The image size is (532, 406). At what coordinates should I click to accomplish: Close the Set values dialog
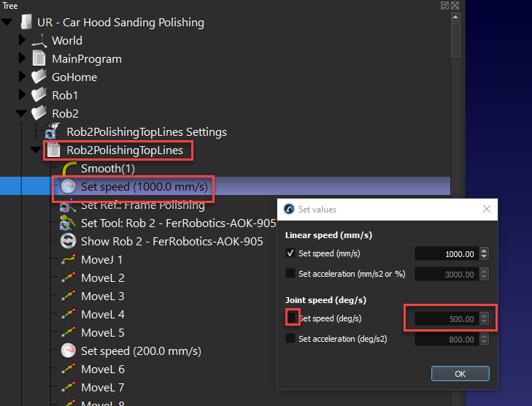point(487,209)
